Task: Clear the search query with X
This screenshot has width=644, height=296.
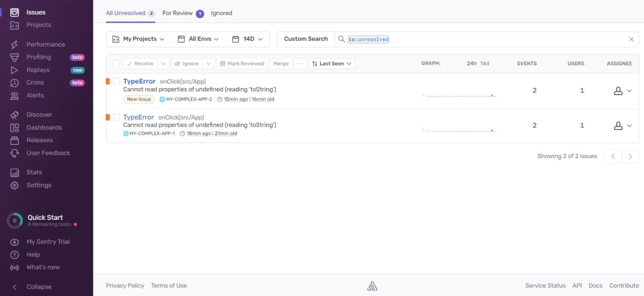Action: (x=631, y=39)
